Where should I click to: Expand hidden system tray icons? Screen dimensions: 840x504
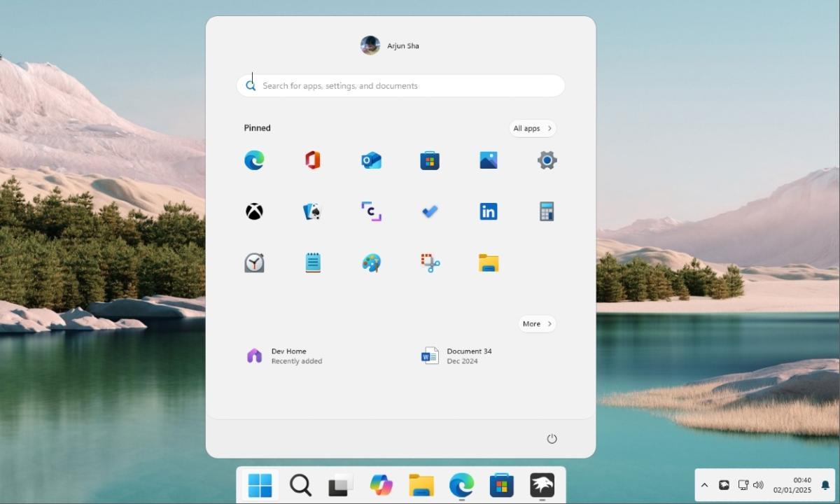click(705, 484)
